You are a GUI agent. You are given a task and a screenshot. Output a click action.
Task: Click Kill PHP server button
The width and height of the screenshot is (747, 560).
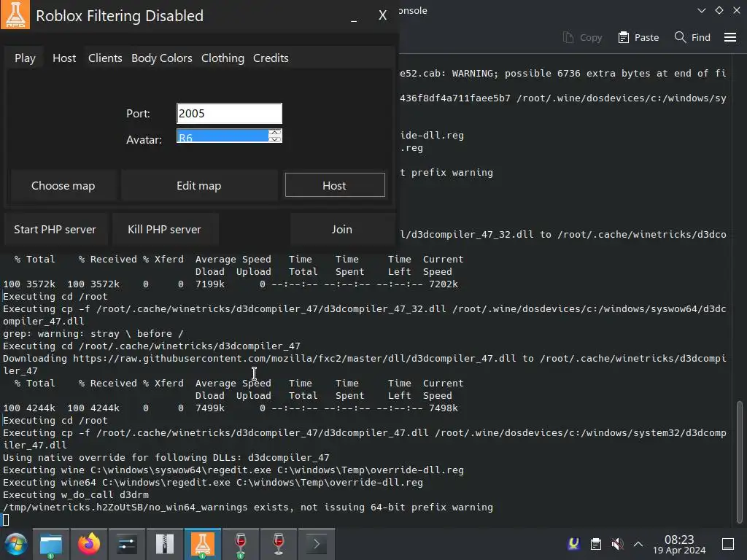pyautogui.click(x=164, y=229)
